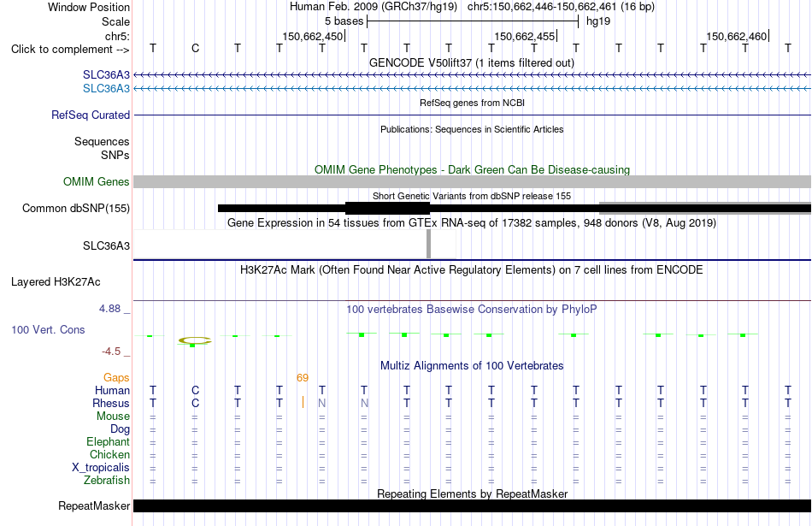Click the Layered H3K27Ac track label
The image size is (812, 526).
[56, 282]
